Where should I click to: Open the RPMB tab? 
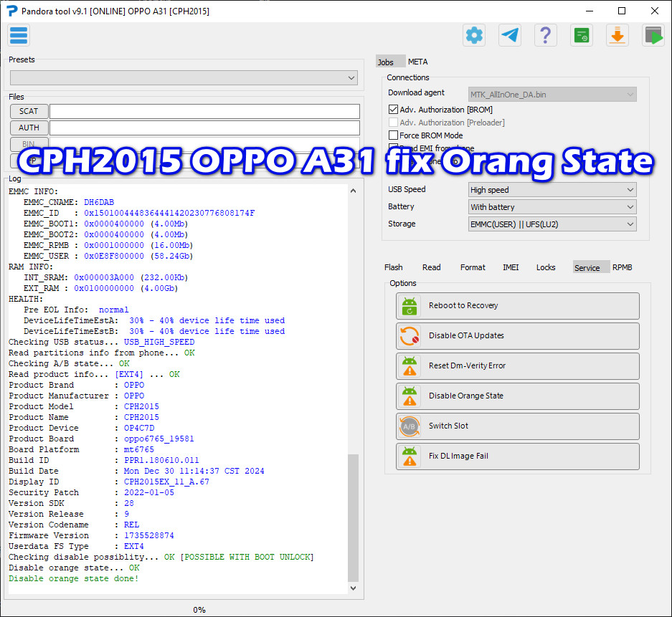click(x=622, y=267)
